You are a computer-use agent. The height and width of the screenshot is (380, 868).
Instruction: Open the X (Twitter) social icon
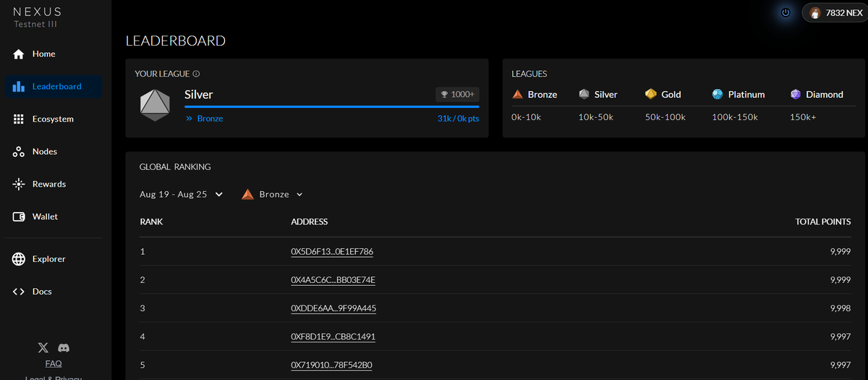[x=43, y=348]
